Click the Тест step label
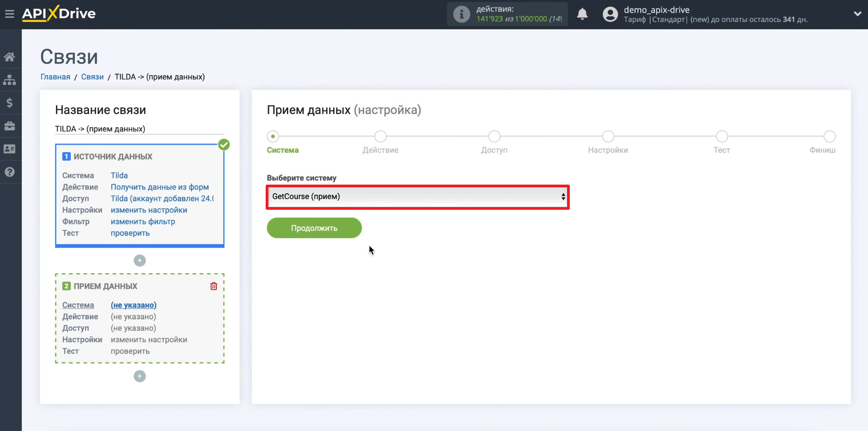This screenshot has width=868, height=431. click(x=722, y=150)
